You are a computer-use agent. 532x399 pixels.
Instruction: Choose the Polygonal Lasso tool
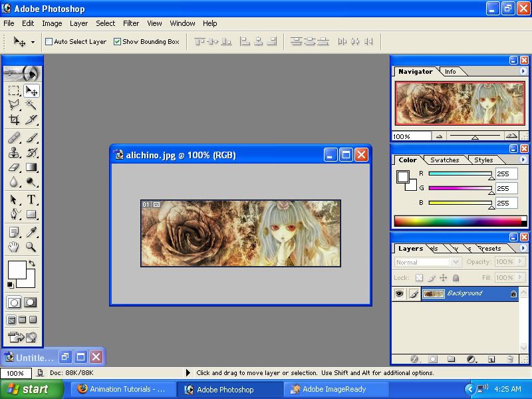tap(13, 105)
